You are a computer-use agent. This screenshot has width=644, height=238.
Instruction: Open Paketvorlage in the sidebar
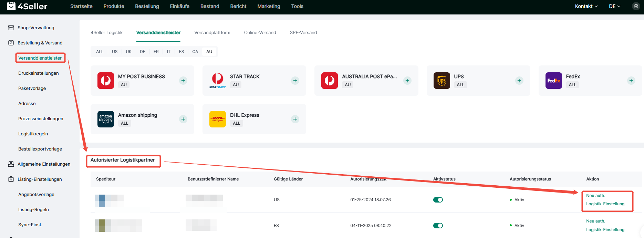[x=32, y=88]
